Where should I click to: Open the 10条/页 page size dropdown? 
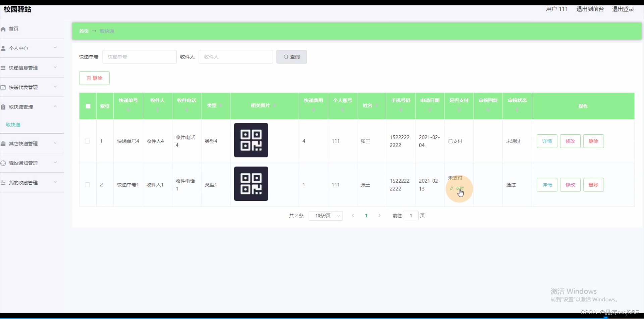point(325,216)
